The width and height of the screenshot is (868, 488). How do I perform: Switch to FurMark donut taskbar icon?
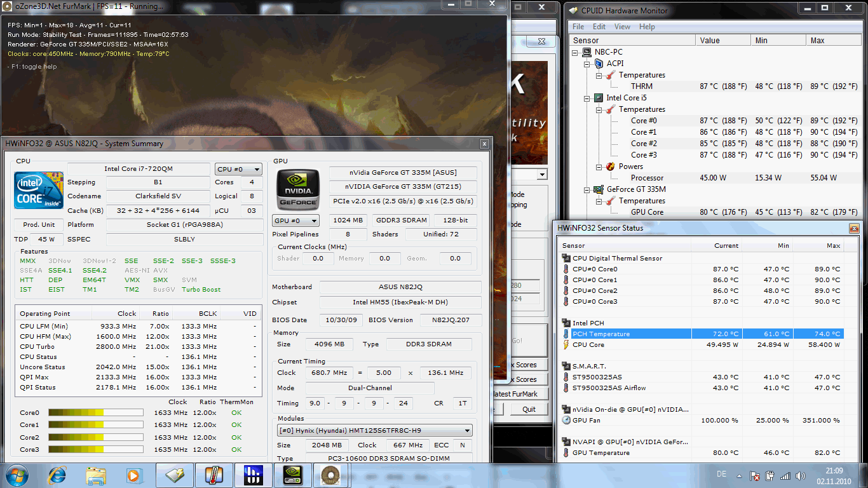tap(330, 475)
